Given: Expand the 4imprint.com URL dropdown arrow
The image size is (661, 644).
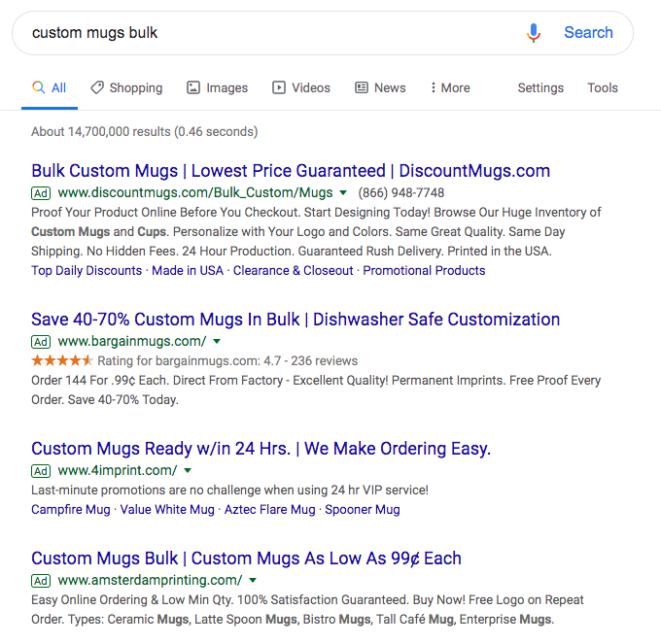Looking at the screenshot, I should point(188,471).
